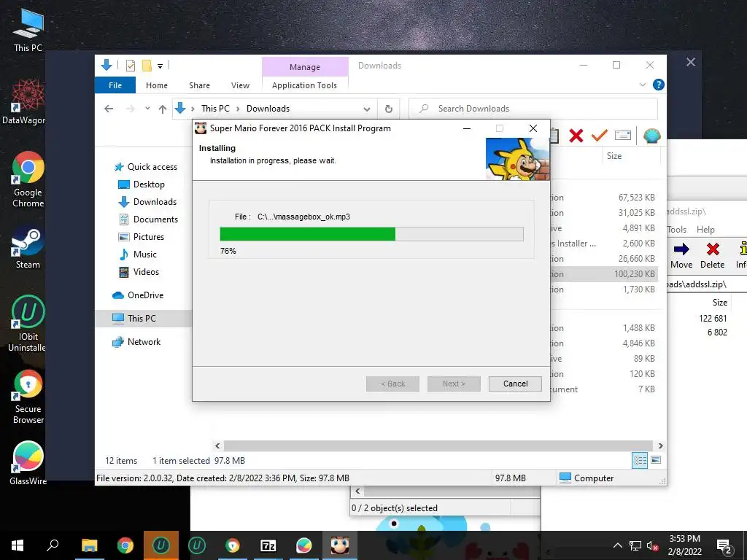Click the Windows Start button
The width and height of the screenshot is (747, 560).
[18, 545]
